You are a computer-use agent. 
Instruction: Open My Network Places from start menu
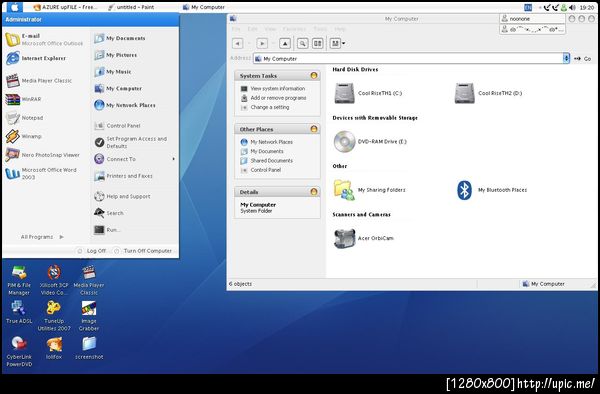[125, 105]
